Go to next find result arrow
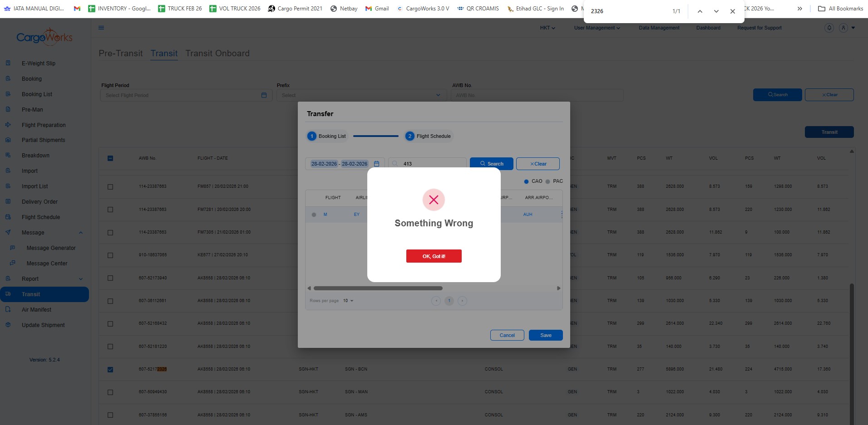The height and width of the screenshot is (425, 868). click(716, 11)
